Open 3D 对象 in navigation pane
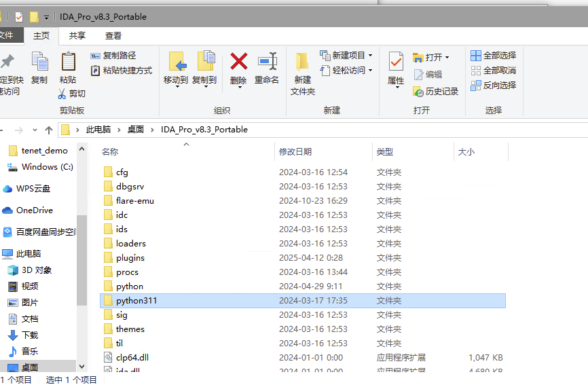Image resolution: width=588 pixels, height=387 pixels. pyautogui.click(x=30, y=270)
